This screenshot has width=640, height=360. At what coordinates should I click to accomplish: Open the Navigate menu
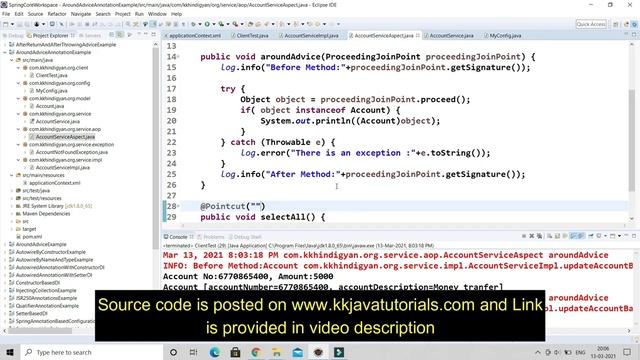(x=81, y=14)
